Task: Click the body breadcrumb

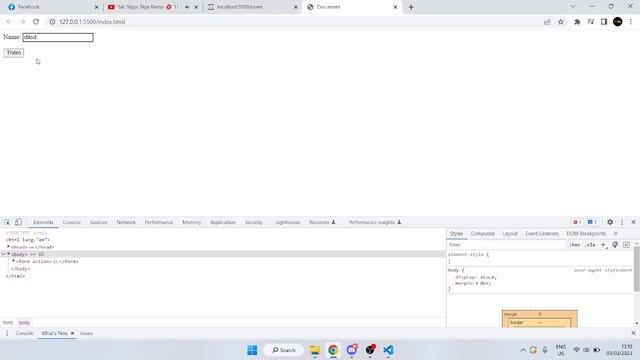Action: tap(24, 322)
